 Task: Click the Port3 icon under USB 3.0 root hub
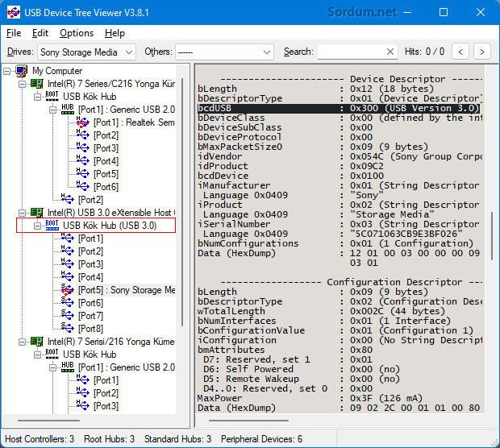click(68, 264)
